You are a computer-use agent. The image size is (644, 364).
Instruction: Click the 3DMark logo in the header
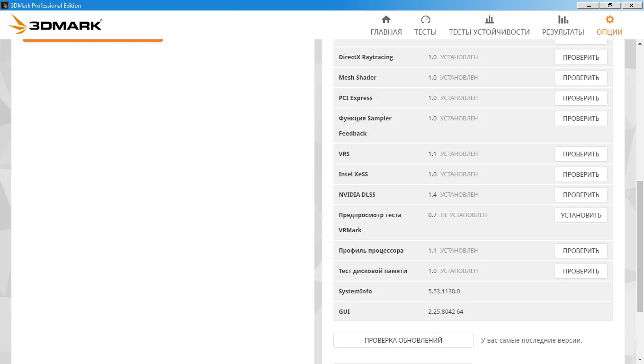pos(55,24)
